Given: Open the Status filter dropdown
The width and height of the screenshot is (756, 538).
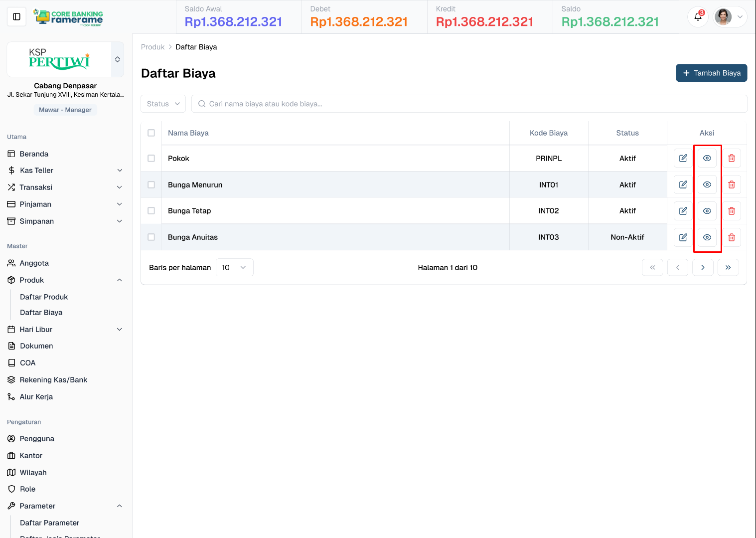Looking at the screenshot, I should pyautogui.click(x=163, y=104).
